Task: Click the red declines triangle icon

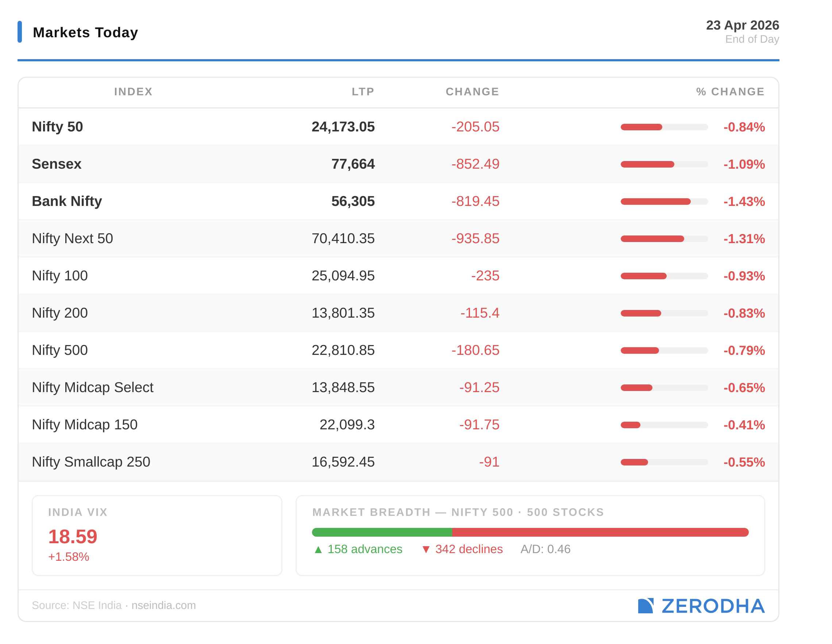Action: click(426, 549)
